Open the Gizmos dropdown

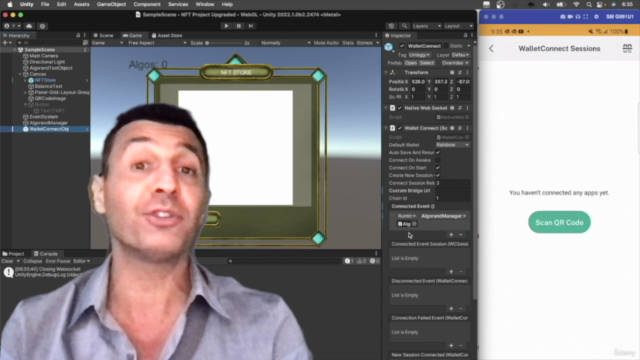tap(367, 43)
